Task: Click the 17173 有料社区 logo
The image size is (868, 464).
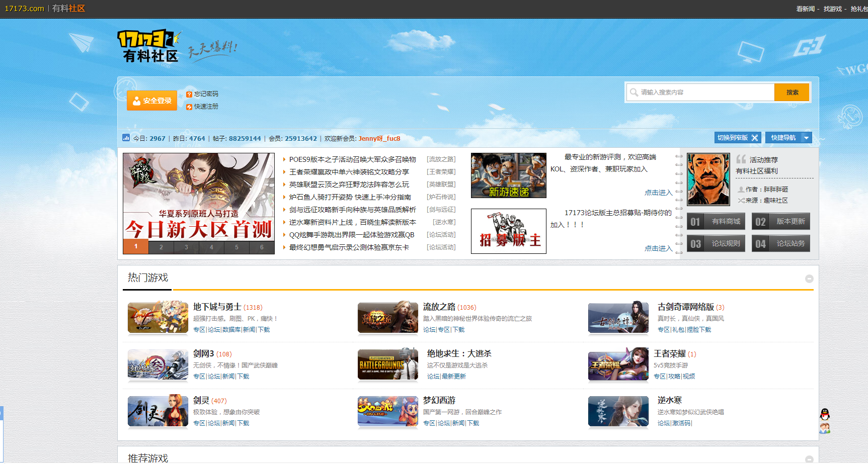Action: (x=149, y=46)
